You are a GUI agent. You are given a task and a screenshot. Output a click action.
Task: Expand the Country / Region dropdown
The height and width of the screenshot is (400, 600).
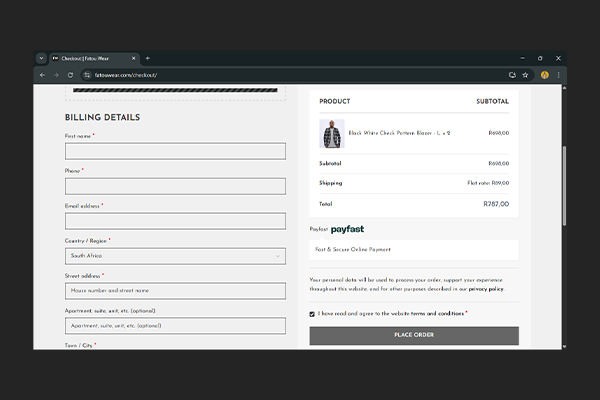pyautogui.click(x=175, y=256)
